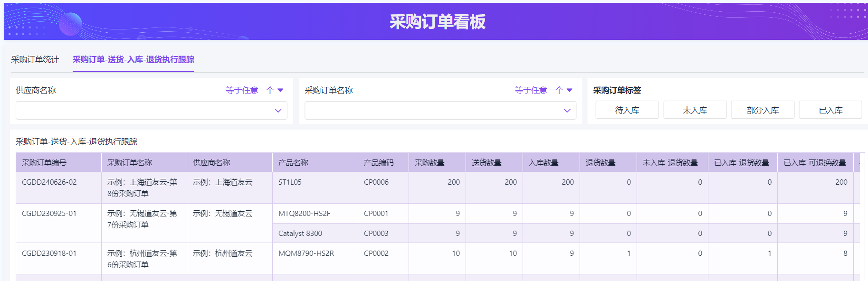868x281 pixels.
Task: Click 已入库-退货数量 column header
Action: click(x=743, y=162)
